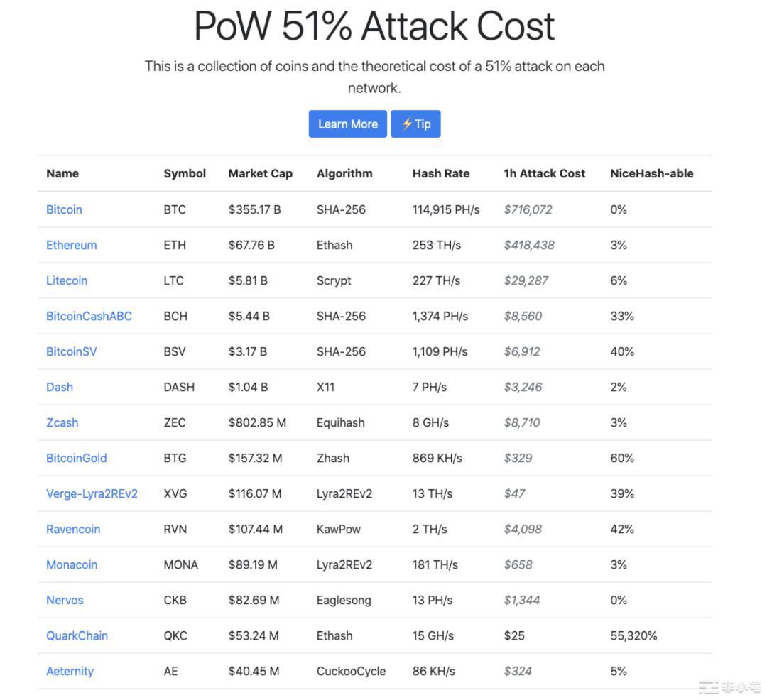
Task: Click the Hash Rate column header
Action: point(440,173)
